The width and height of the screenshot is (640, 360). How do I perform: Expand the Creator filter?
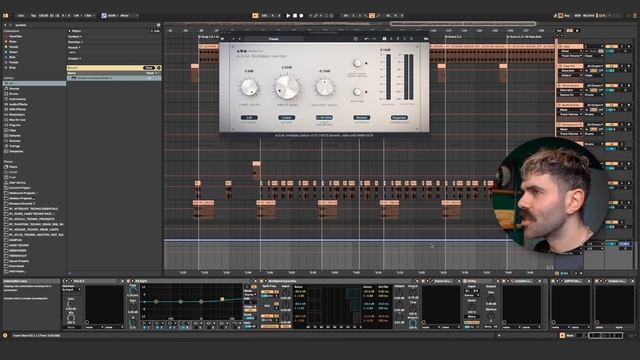[75, 58]
